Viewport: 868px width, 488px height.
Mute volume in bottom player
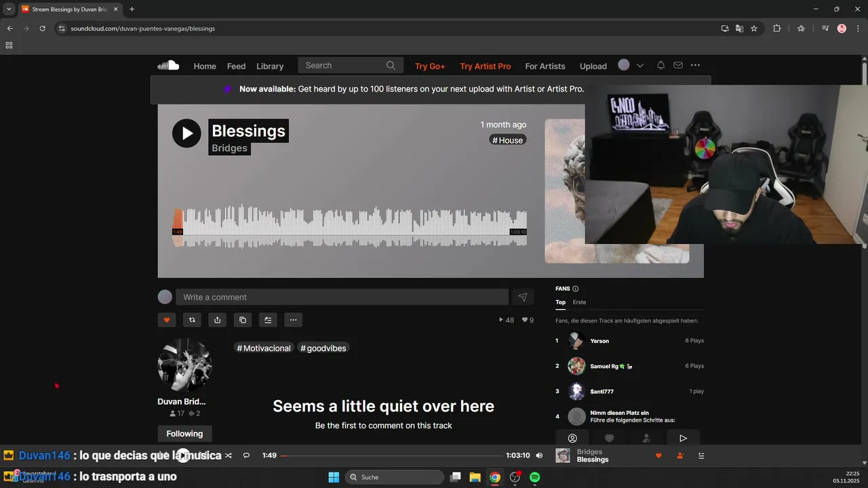point(539,455)
